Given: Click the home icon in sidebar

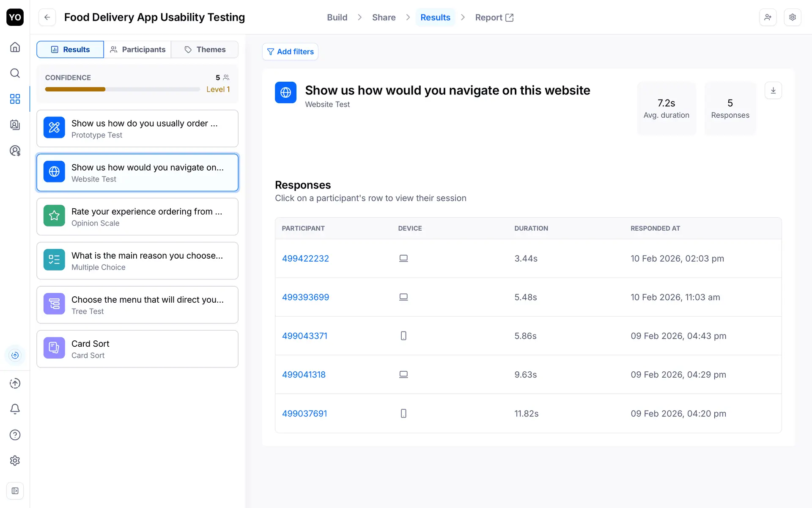Looking at the screenshot, I should click(x=15, y=47).
